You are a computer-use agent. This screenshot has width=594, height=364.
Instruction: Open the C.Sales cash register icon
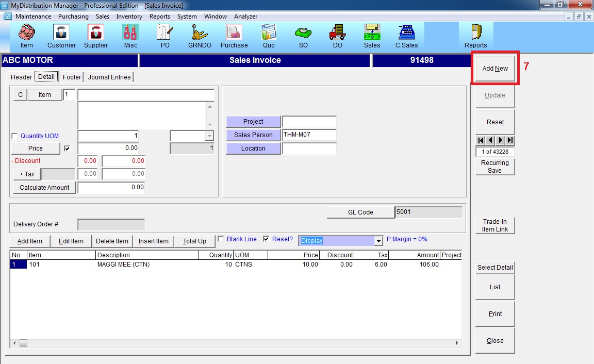pos(406,34)
